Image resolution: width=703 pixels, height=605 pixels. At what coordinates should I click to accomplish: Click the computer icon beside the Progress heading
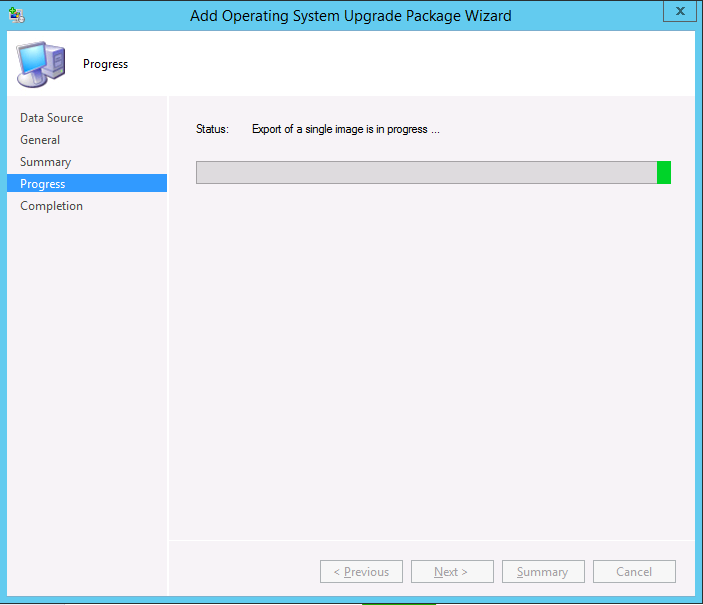[41, 64]
